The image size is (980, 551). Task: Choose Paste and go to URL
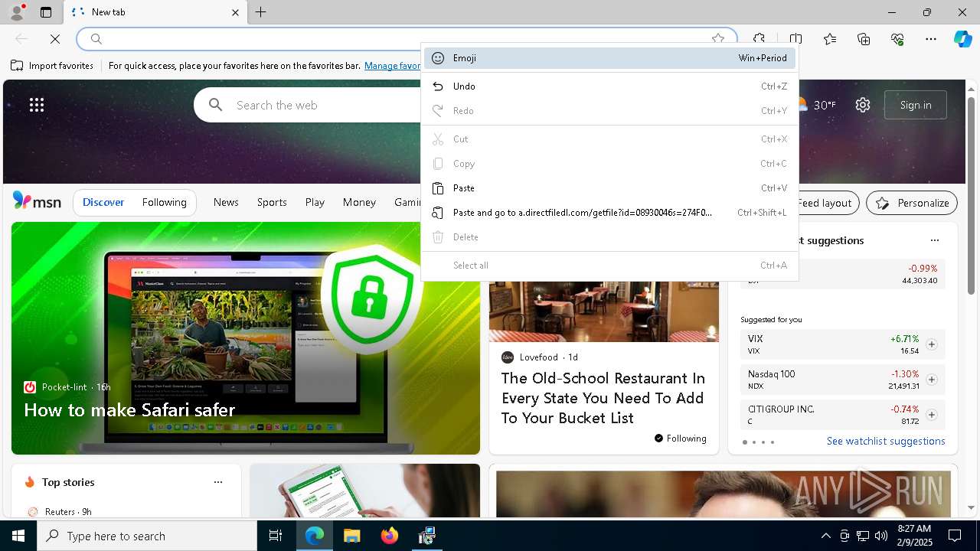[609, 213]
